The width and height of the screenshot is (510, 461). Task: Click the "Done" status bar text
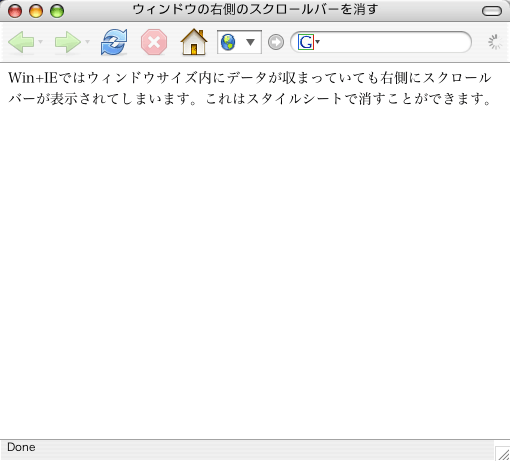[21, 447]
